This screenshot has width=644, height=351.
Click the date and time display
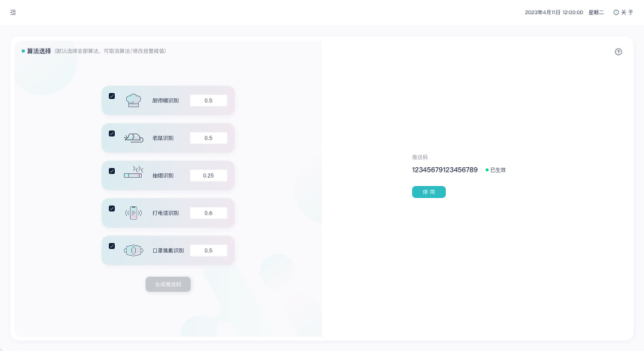554,12
